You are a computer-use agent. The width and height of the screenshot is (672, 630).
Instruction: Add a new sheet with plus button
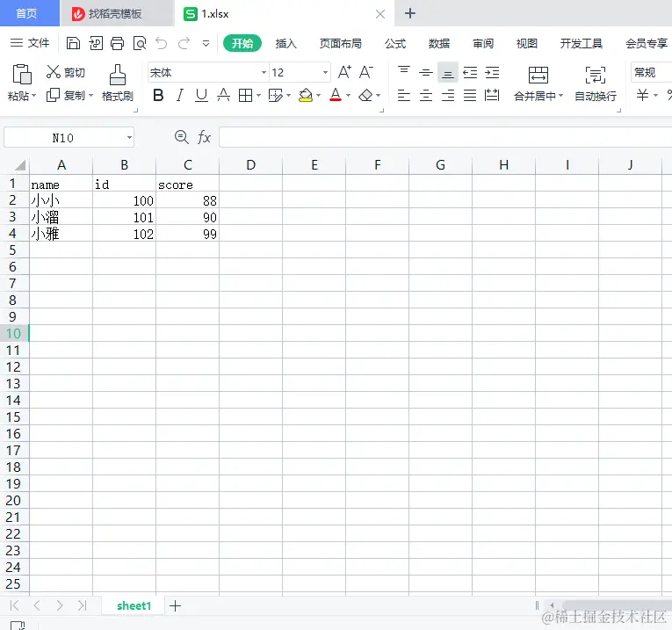[x=176, y=605]
